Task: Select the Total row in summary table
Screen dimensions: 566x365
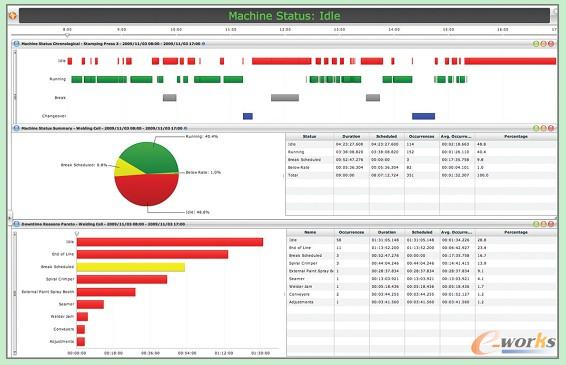Action: tap(421, 175)
